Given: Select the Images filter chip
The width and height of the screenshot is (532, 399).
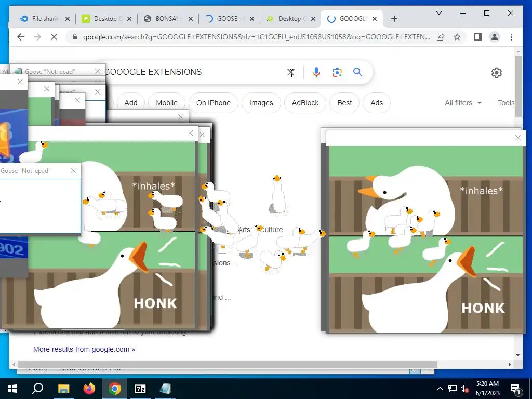Looking at the screenshot, I should [261, 103].
